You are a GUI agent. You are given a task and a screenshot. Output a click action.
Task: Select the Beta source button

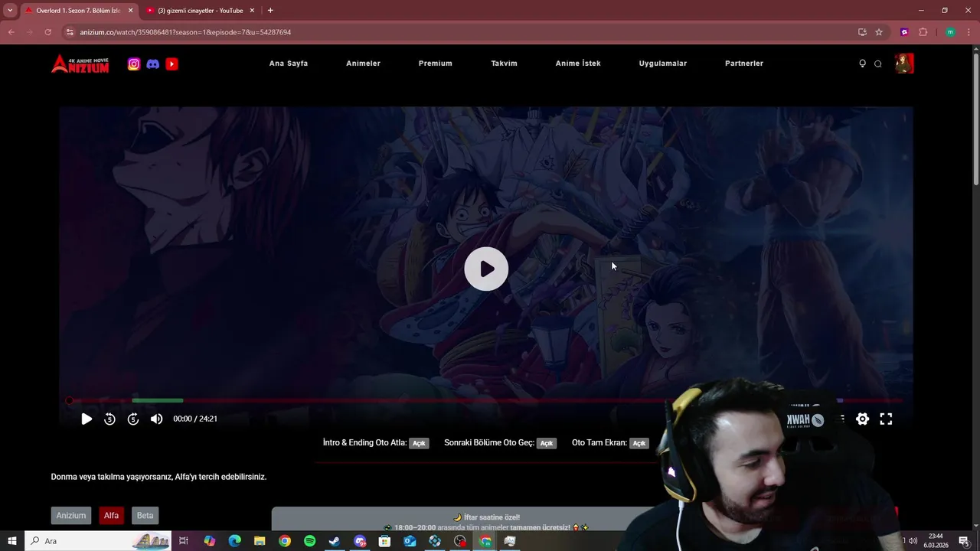(x=145, y=516)
